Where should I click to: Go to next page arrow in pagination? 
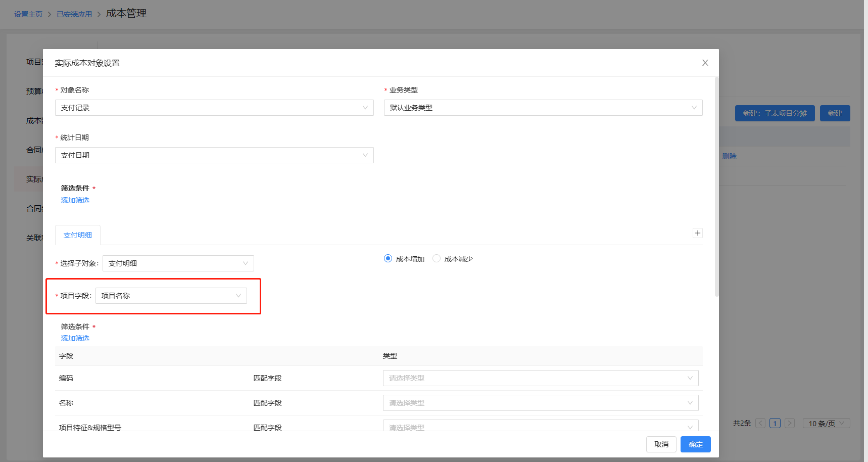click(x=790, y=423)
